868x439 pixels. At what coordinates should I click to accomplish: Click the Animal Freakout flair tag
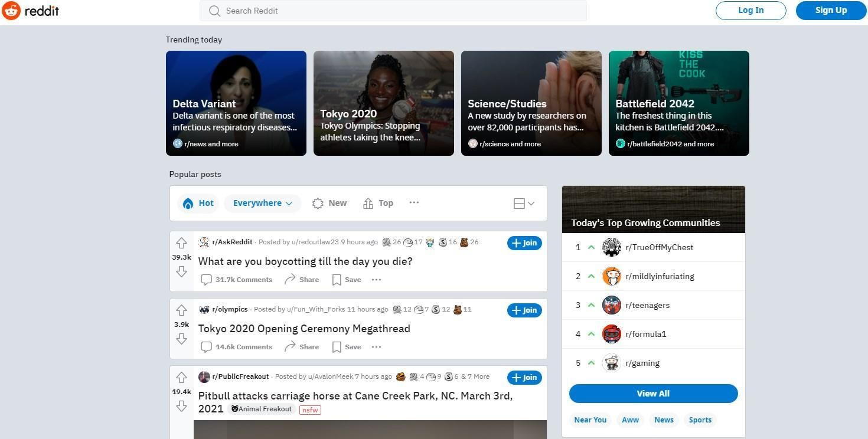click(x=261, y=409)
